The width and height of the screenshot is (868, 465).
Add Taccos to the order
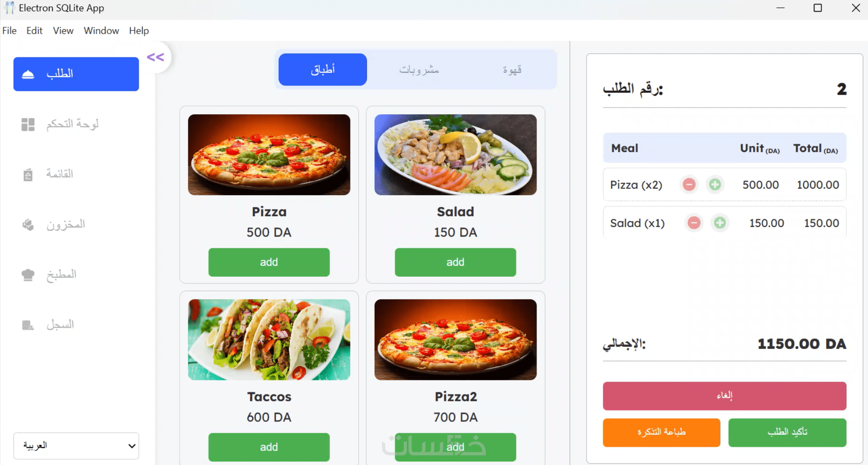tap(269, 447)
